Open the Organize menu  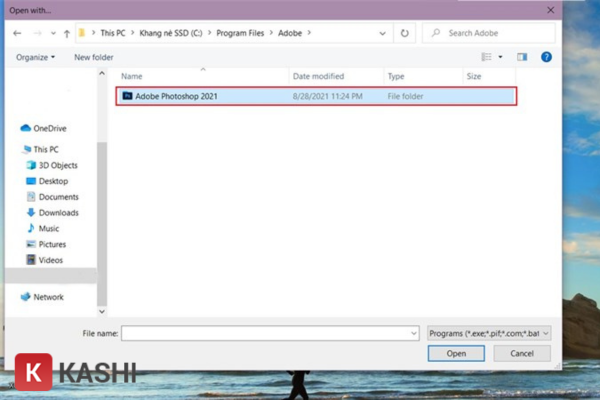point(35,57)
